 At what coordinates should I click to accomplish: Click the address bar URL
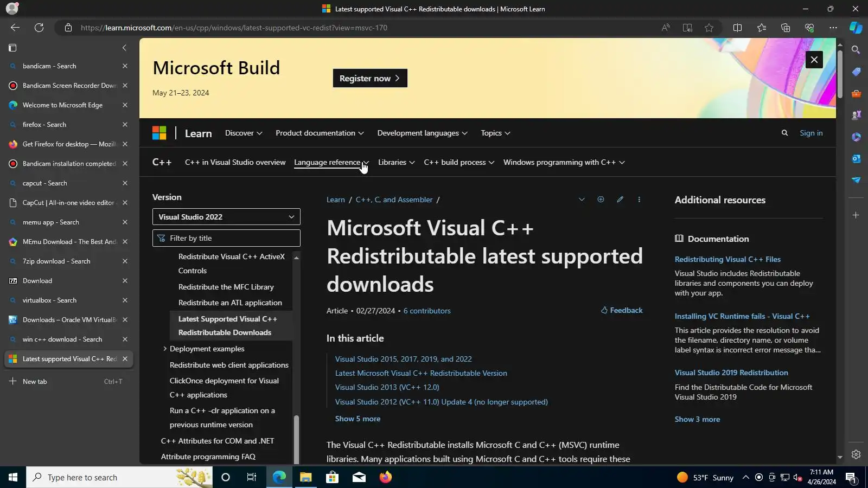tap(234, 28)
